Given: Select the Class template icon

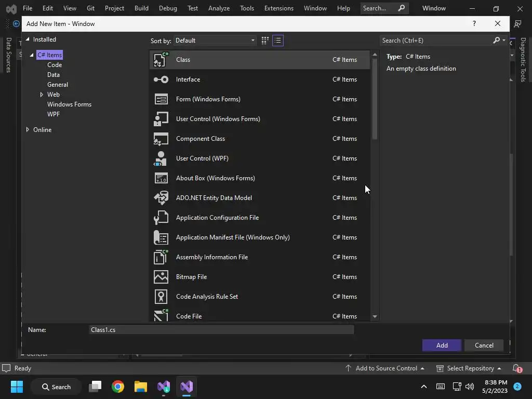Looking at the screenshot, I should (x=161, y=60).
